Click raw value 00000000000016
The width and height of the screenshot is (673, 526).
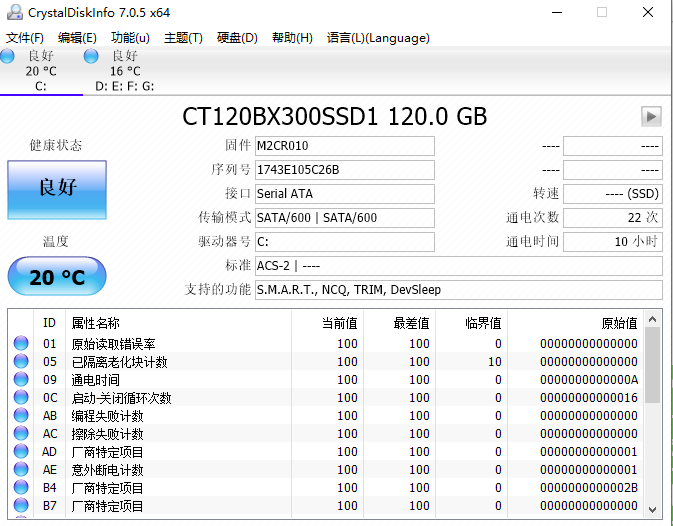[x=589, y=398]
